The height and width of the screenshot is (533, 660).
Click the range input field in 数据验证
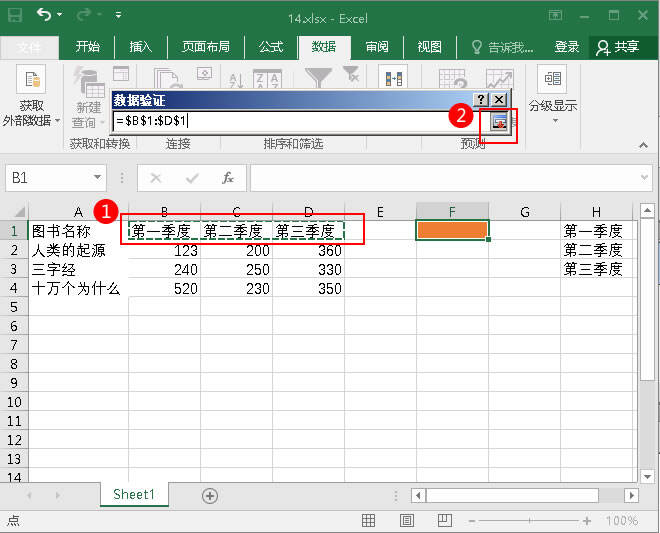[x=296, y=120]
